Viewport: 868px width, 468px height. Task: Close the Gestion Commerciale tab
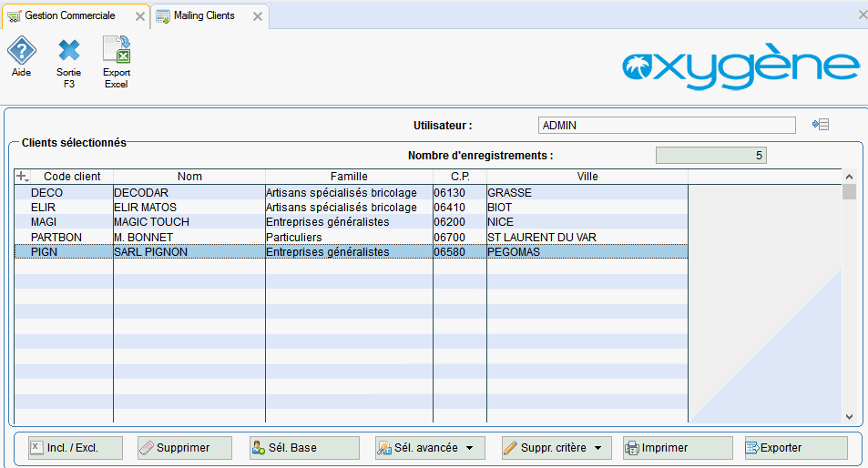(x=139, y=16)
